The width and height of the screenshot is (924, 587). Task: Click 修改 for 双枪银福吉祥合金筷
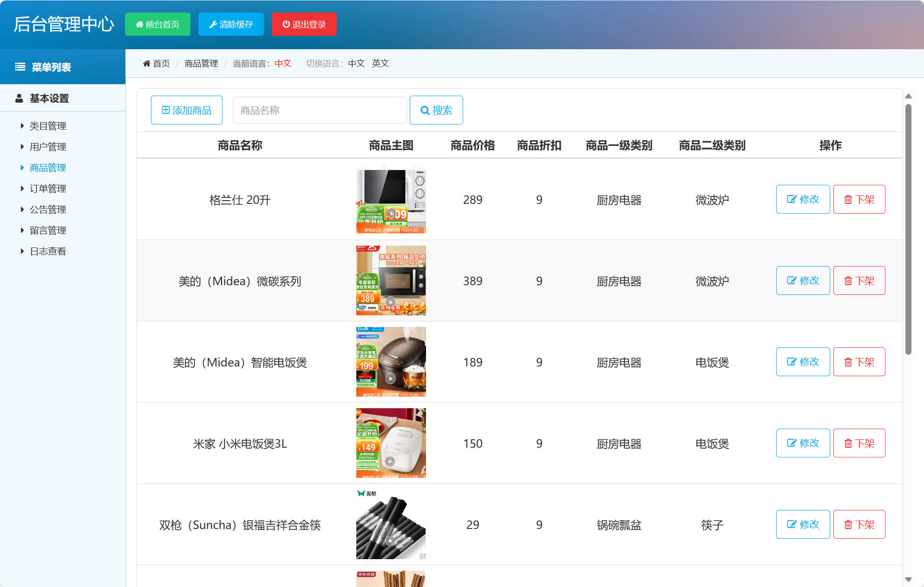[803, 524]
